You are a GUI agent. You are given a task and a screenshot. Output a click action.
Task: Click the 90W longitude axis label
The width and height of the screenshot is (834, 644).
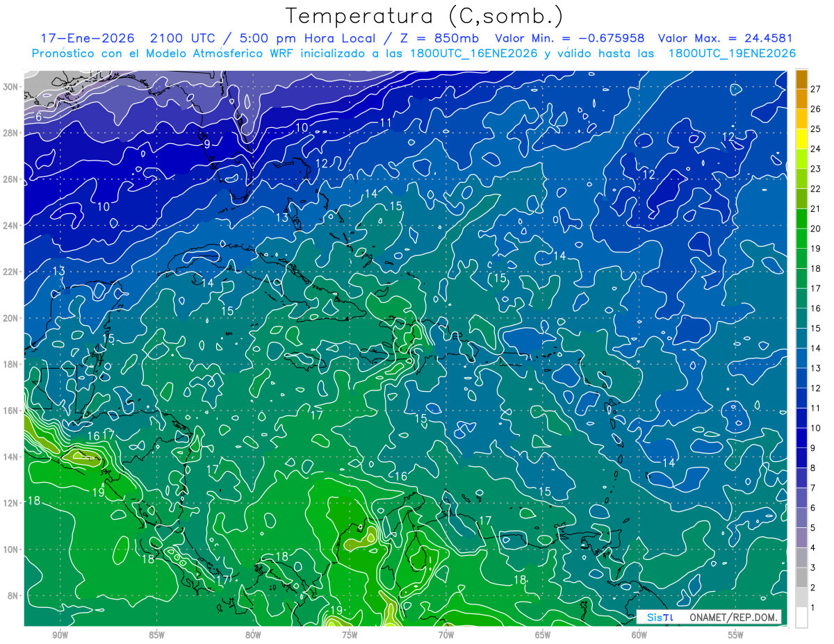[x=60, y=635]
